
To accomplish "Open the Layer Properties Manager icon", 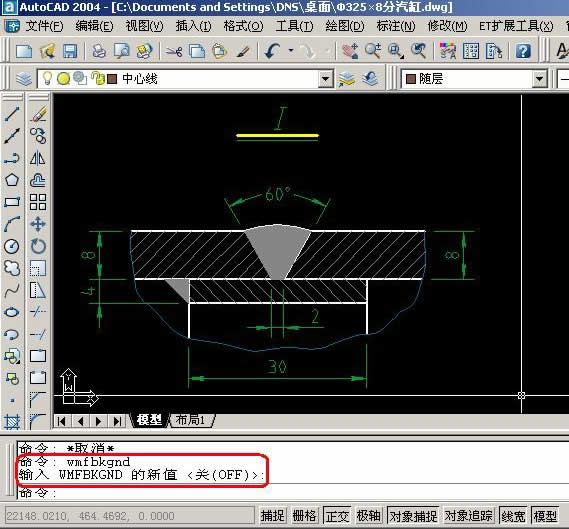I will (24, 79).
